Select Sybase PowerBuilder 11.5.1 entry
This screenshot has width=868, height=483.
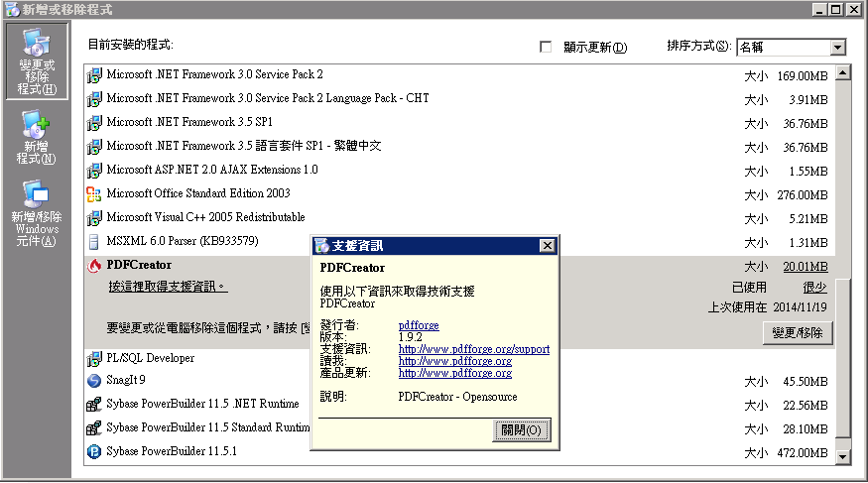coord(172,451)
